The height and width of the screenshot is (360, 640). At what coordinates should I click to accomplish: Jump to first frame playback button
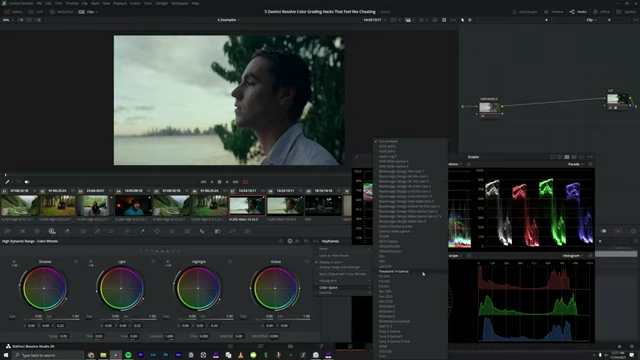[x=203, y=182]
